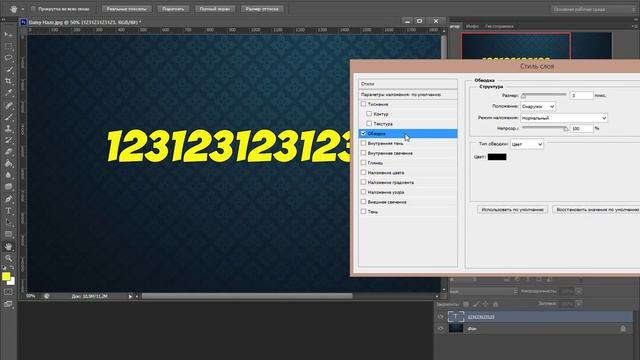Image resolution: width=640 pixels, height=360 pixels.
Task: Select the Crop tool
Action: click(8, 81)
